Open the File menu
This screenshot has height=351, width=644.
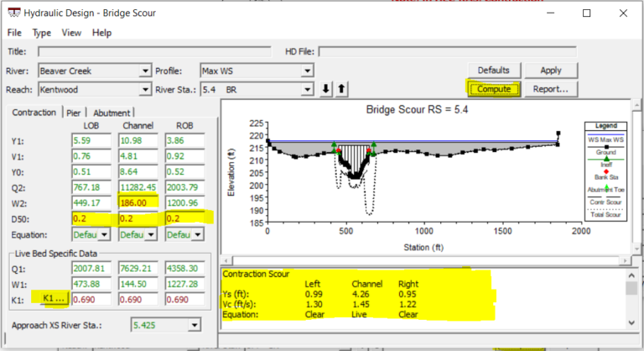pos(14,33)
